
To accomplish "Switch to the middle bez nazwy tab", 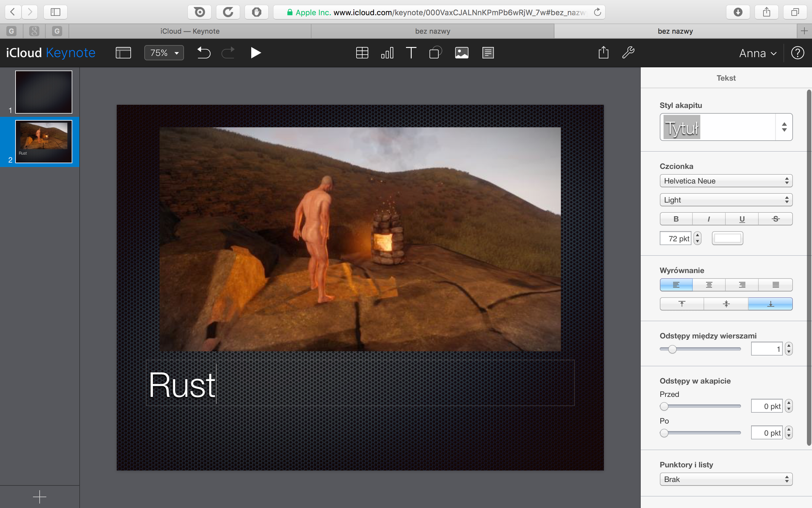I will click(432, 31).
